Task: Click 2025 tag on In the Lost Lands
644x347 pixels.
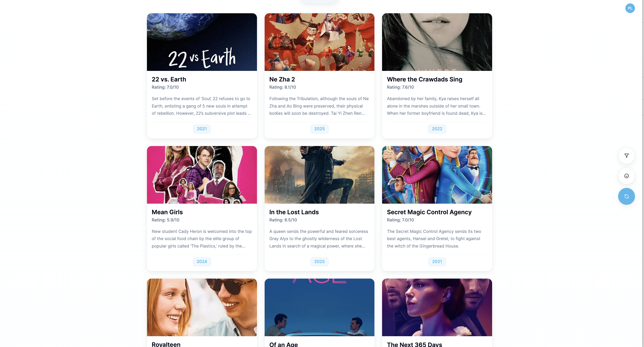Action: coord(319,261)
